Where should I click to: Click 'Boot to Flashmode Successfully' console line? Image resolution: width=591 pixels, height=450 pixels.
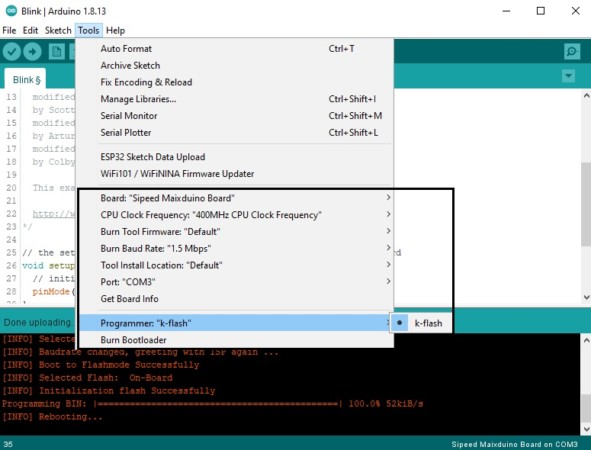pyautogui.click(x=101, y=365)
